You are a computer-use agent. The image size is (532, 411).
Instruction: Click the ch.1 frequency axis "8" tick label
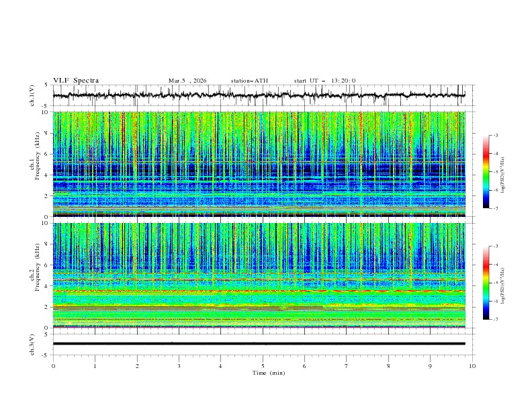point(47,133)
